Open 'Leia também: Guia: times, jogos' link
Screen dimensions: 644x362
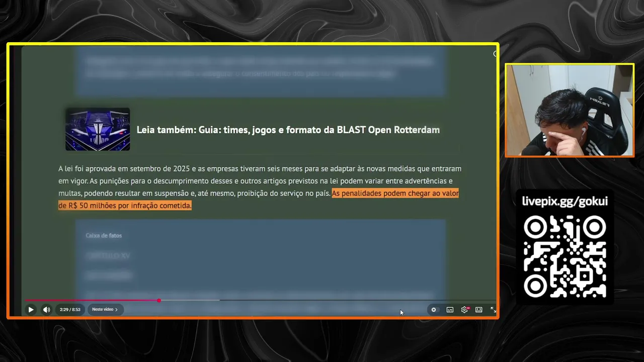click(x=288, y=130)
